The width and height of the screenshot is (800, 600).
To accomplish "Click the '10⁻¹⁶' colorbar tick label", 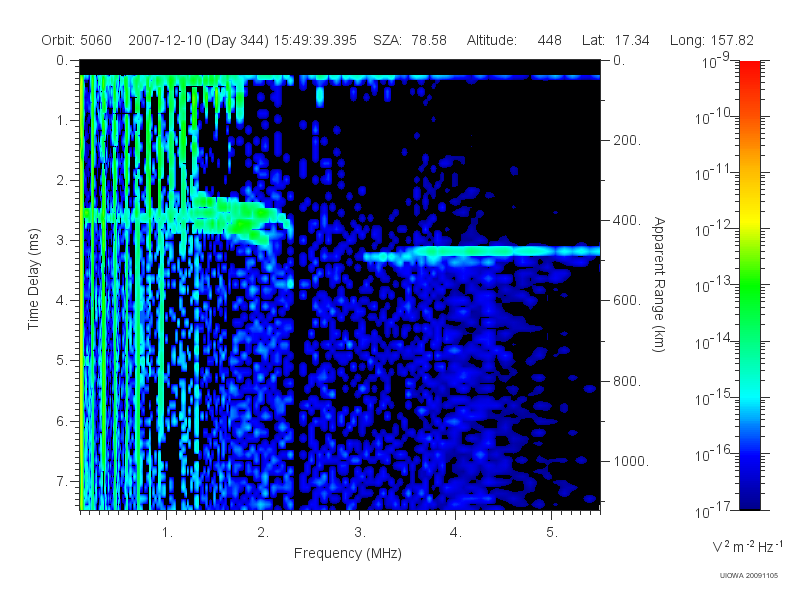I will (715, 454).
